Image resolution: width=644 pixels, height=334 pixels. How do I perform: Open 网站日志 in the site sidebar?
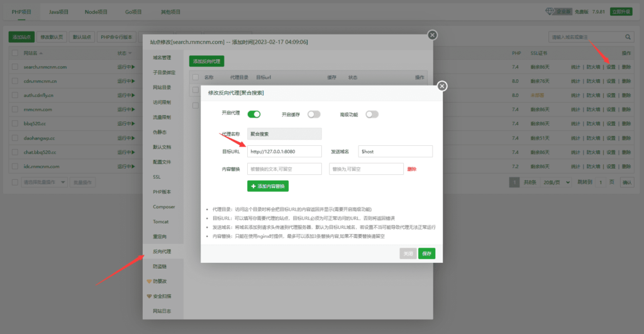tap(162, 311)
